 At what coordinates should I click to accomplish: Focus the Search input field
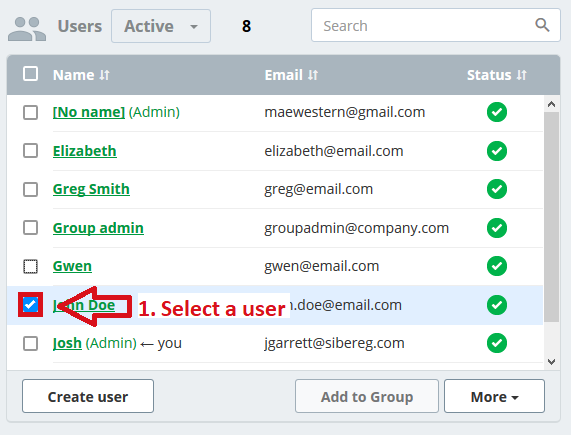click(422, 25)
